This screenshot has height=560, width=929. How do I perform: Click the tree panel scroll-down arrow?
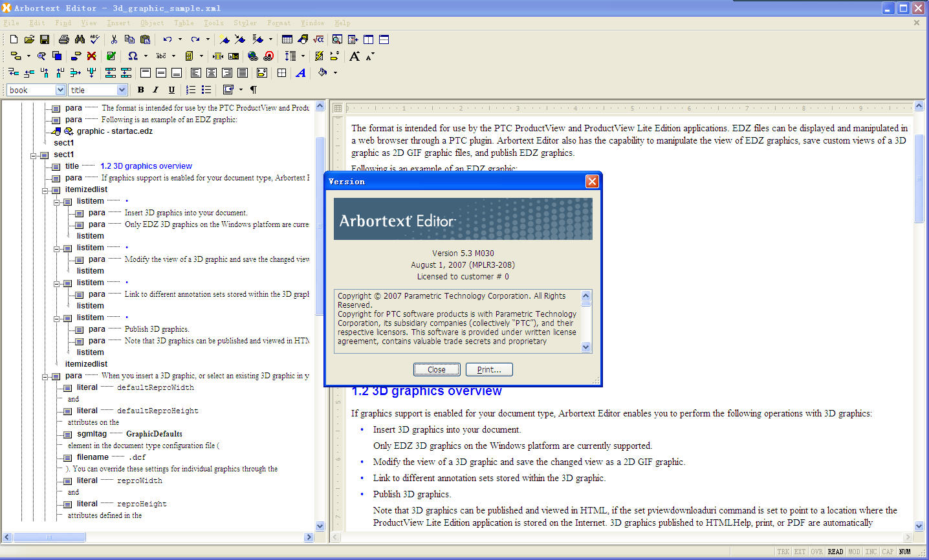coord(320,526)
